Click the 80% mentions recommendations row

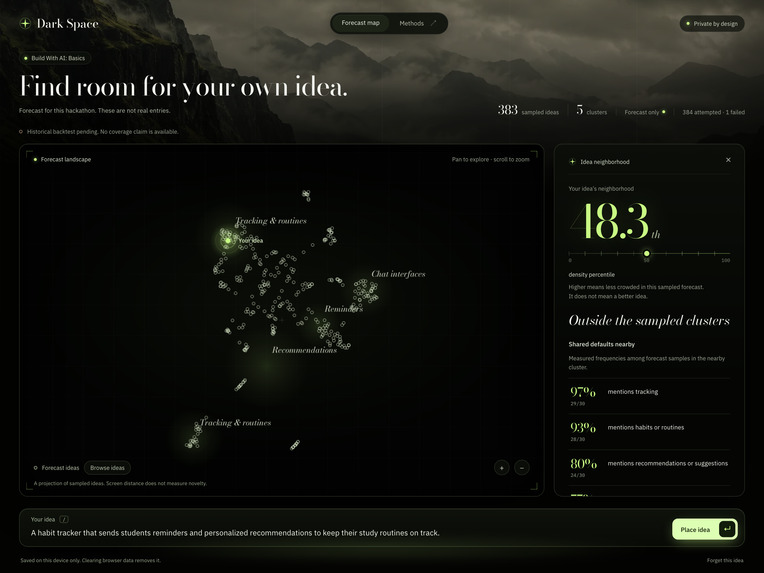[x=649, y=467]
